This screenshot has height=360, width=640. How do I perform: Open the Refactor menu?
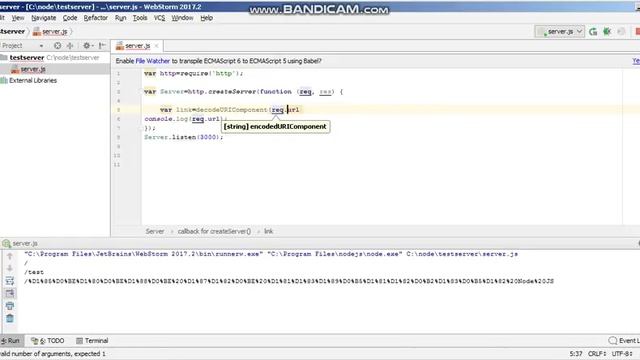[x=96, y=18]
